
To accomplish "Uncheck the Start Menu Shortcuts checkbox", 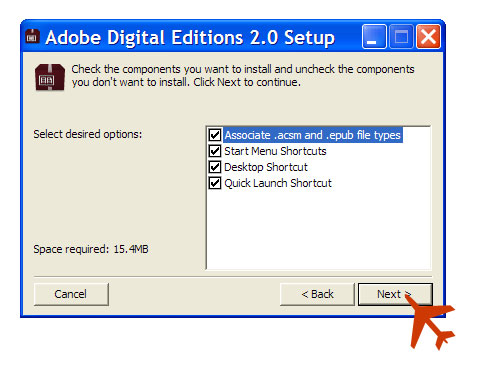I will tap(215, 151).
